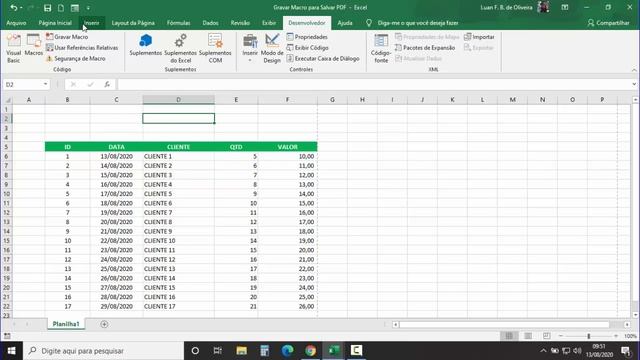
Task: Switch to Normal view
Action: (509, 336)
